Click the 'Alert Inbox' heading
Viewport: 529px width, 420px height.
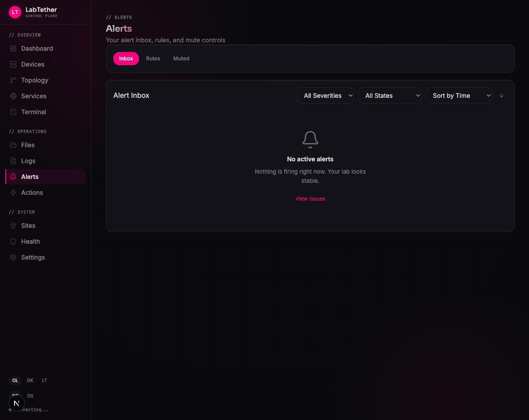coord(131,95)
